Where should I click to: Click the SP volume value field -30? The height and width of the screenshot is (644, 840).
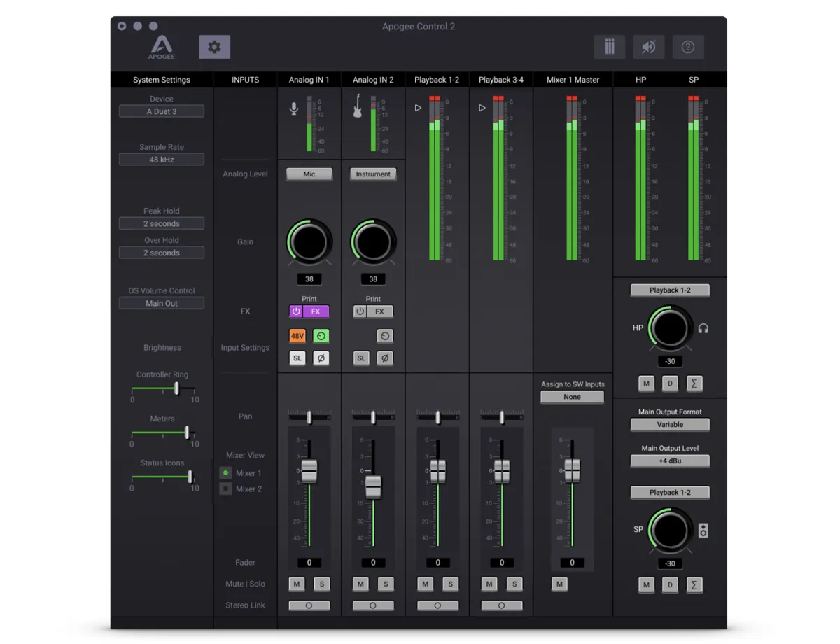point(670,563)
